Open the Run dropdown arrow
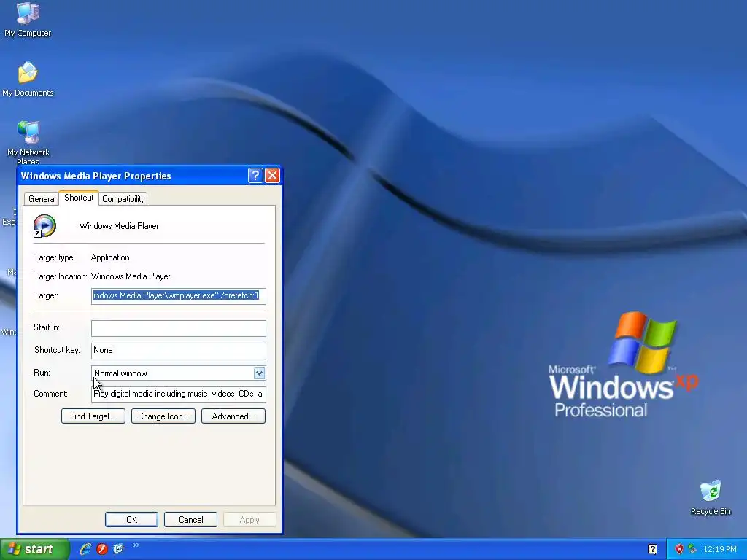The height and width of the screenshot is (560, 747). pyautogui.click(x=259, y=373)
